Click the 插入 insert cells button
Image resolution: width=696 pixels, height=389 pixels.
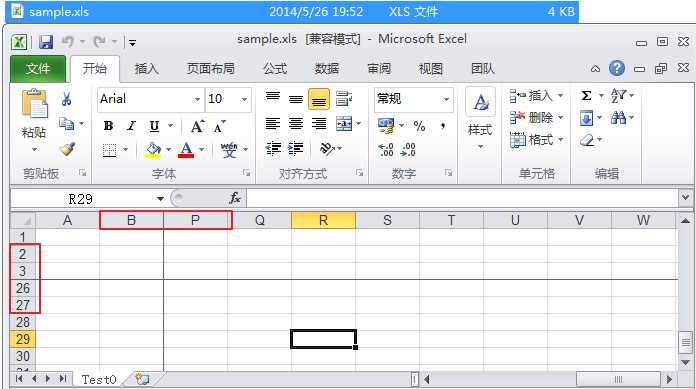(536, 95)
